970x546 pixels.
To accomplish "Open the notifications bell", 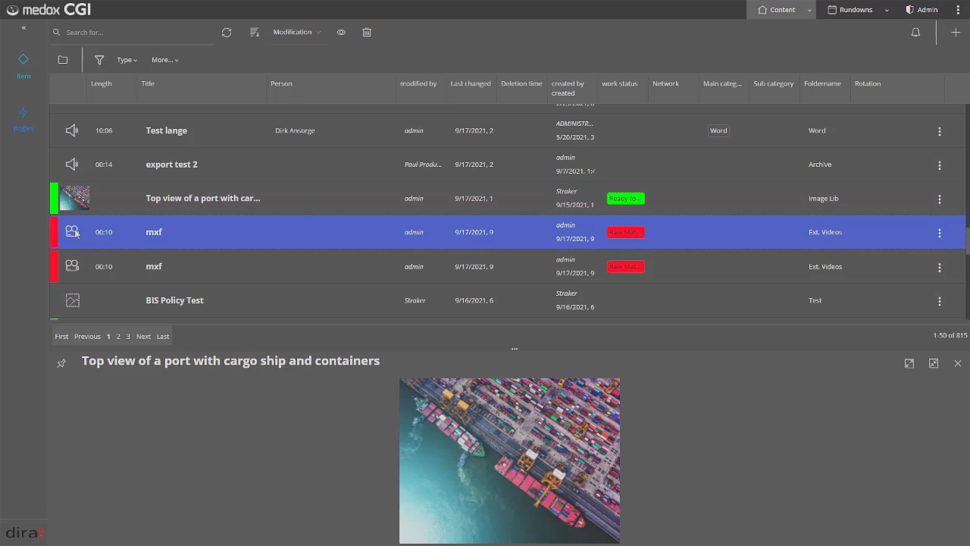I will [x=916, y=32].
